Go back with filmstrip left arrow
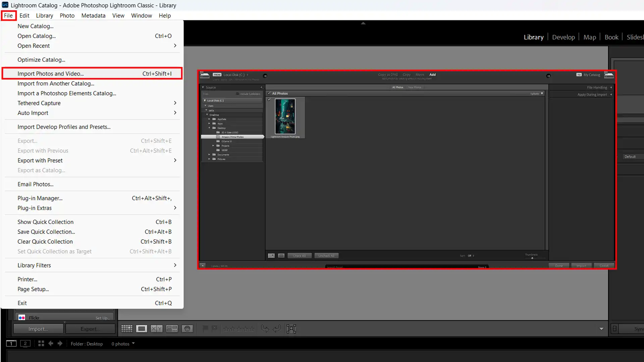 tap(51, 344)
